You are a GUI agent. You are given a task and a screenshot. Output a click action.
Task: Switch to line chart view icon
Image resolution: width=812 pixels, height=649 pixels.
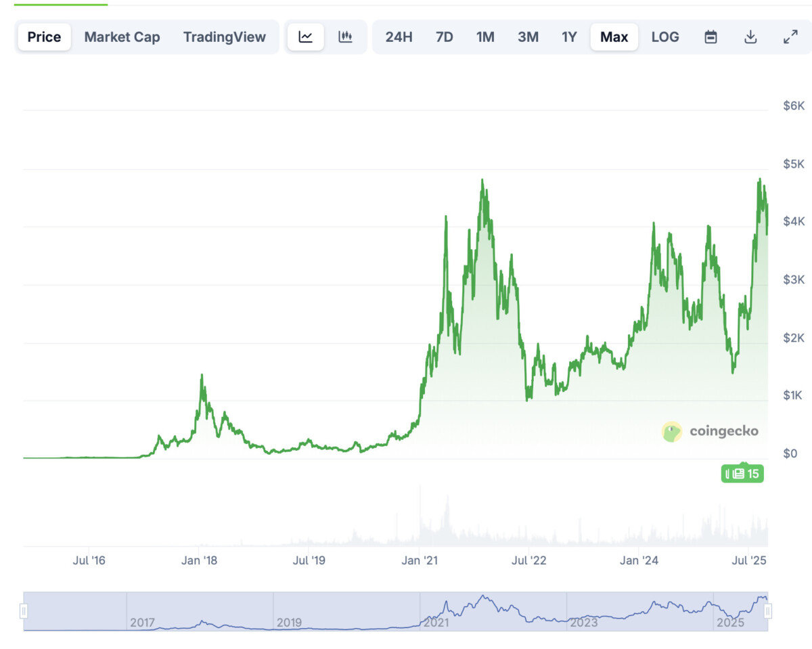pyautogui.click(x=306, y=37)
